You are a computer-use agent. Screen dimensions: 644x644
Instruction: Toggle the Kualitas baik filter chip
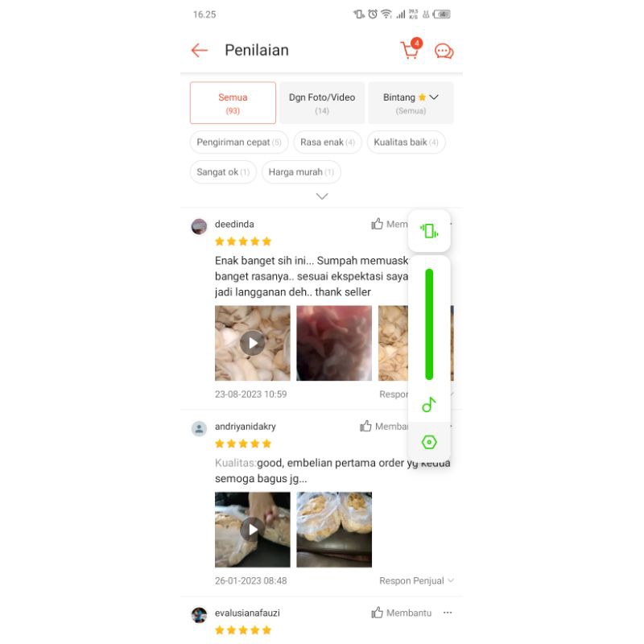pyautogui.click(x=406, y=142)
